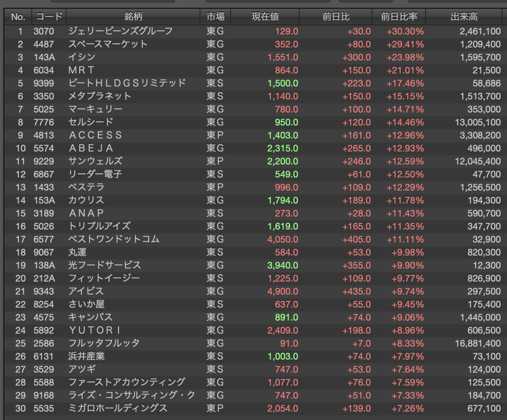This screenshot has width=507, height=420.
Task: Click stock code 153A
Action: click(x=44, y=200)
